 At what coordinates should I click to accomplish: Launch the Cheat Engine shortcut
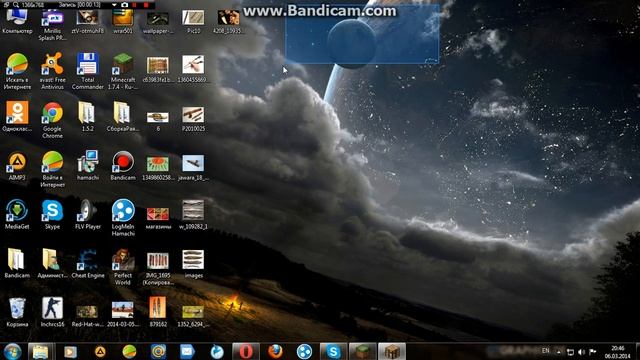pyautogui.click(x=87, y=263)
